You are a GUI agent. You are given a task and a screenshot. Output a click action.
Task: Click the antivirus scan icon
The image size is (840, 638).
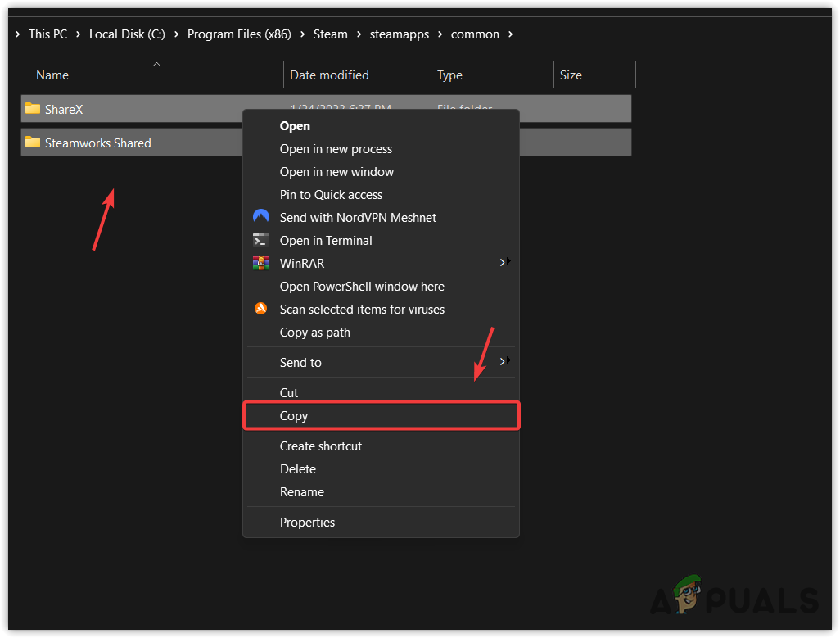261,309
